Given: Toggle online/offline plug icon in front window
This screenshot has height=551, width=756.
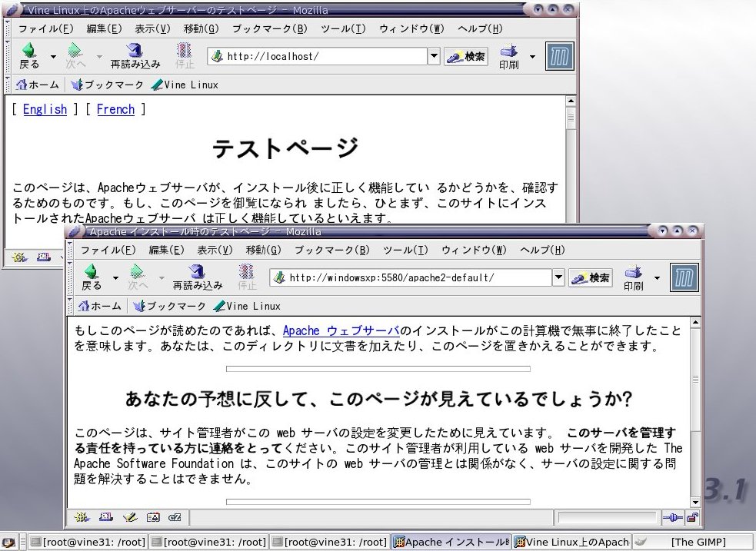Looking at the screenshot, I should pyautogui.click(x=673, y=518).
